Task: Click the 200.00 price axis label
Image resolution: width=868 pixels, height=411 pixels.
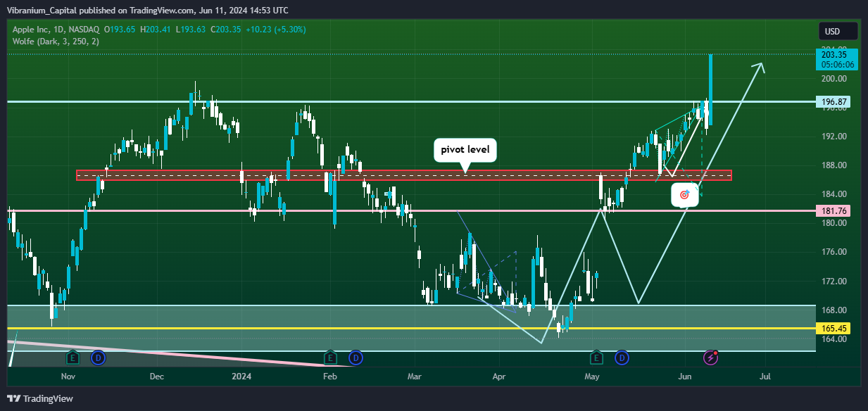Action: (x=833, y=79)
